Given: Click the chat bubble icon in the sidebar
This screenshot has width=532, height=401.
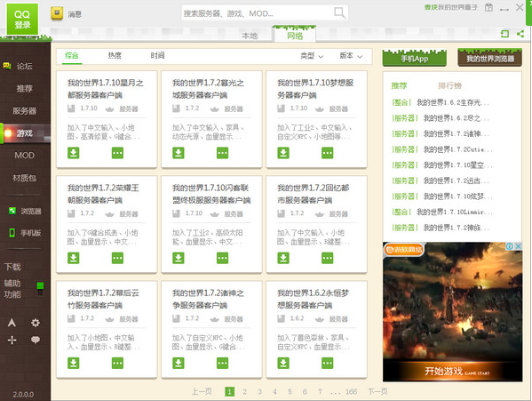Looking at the screenshot, I should click(36, 340).
